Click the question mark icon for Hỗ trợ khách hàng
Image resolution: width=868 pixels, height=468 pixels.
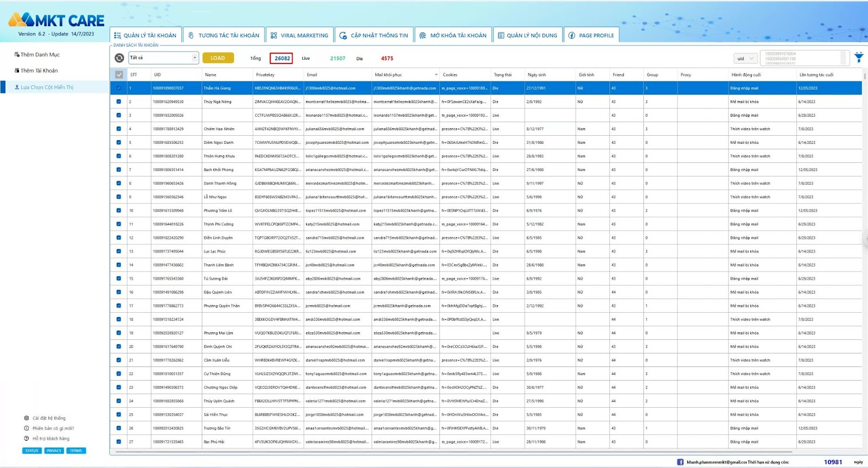[x=27, y=438]
